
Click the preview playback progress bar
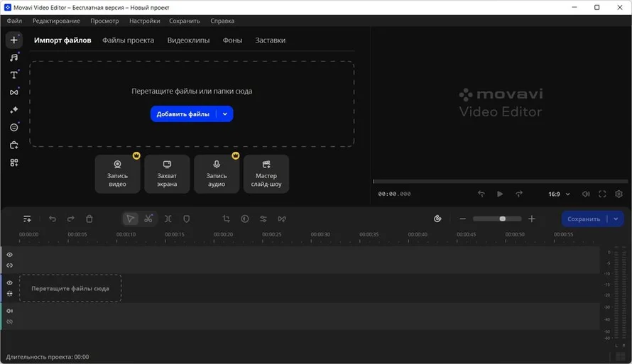point(500,182)
